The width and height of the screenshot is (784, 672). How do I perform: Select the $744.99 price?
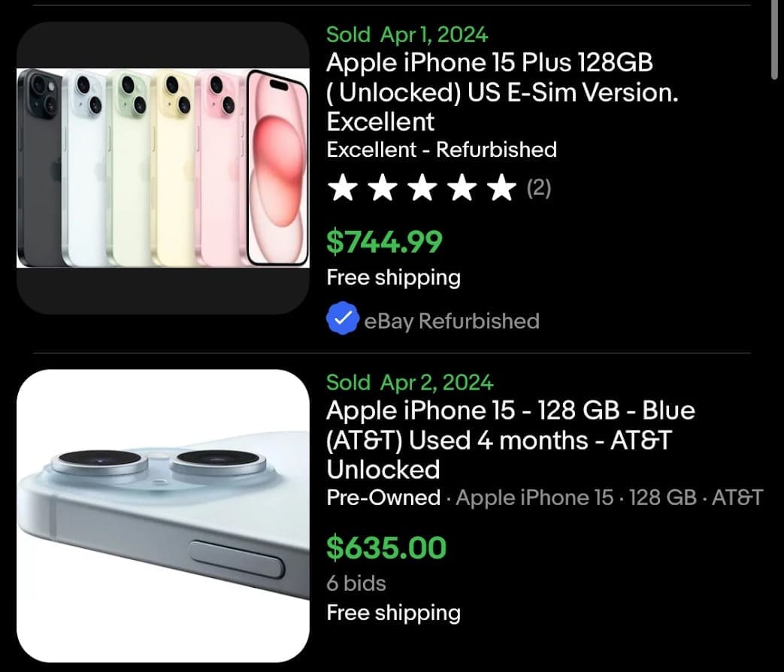coord(384,242)
